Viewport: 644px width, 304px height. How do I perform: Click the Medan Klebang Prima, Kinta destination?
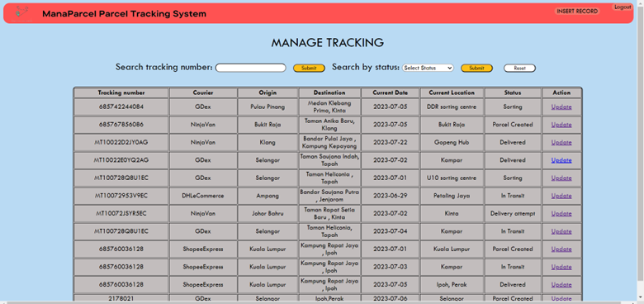click(x=329, y=107)
